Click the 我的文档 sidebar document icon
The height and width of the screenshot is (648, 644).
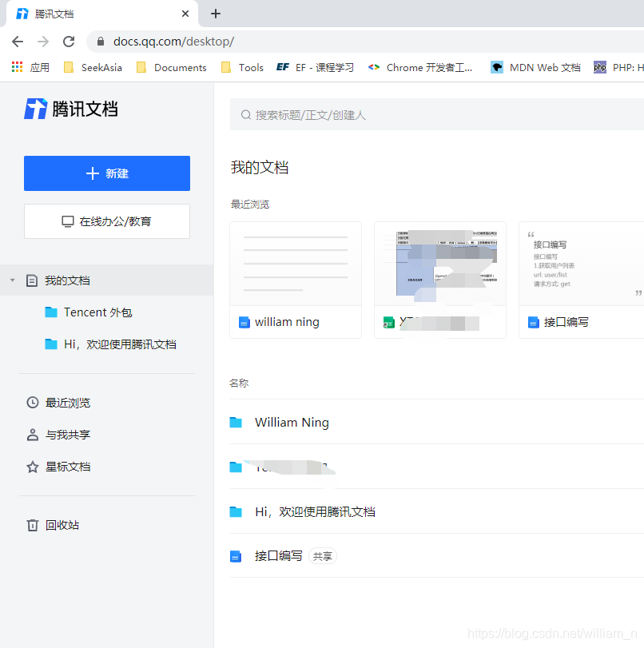32,280
